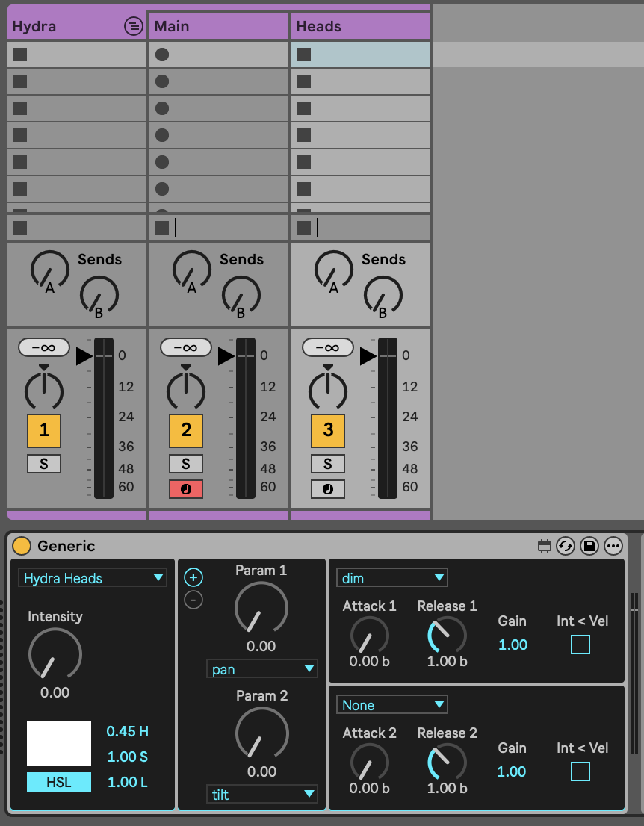This screenshot has width=644, height=826.
Task: Select the Heads track header
Action: coord(360,26)
